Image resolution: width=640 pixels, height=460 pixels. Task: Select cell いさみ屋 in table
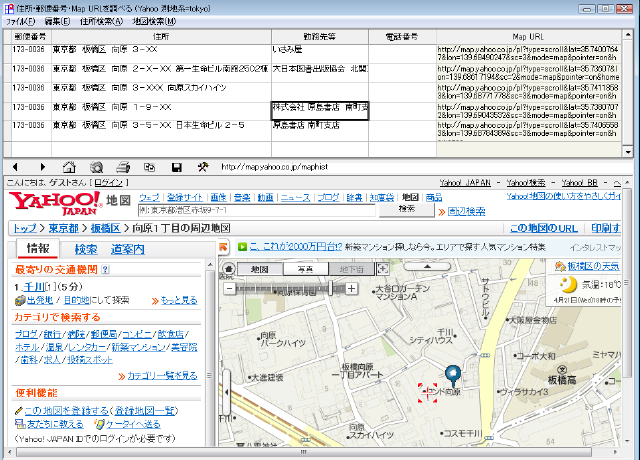(x=320, y=53)
